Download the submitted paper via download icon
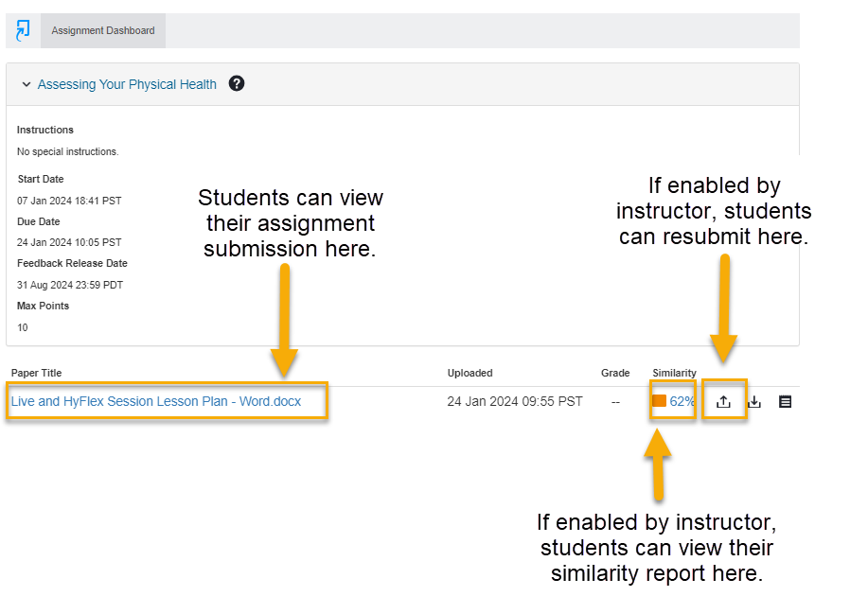The image size is (868, 614). (x=754, y=401)
